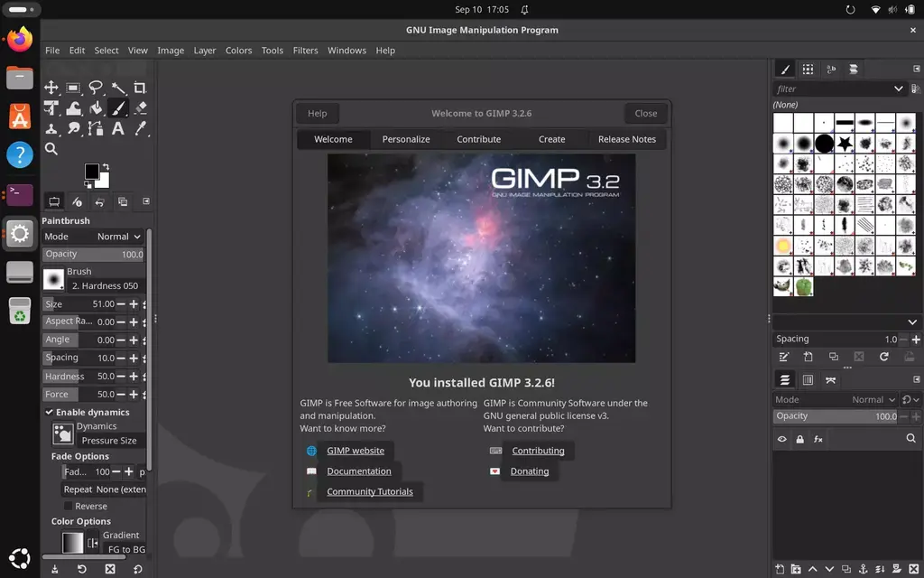Check the Reverse fade checkbox

[69, 506]
